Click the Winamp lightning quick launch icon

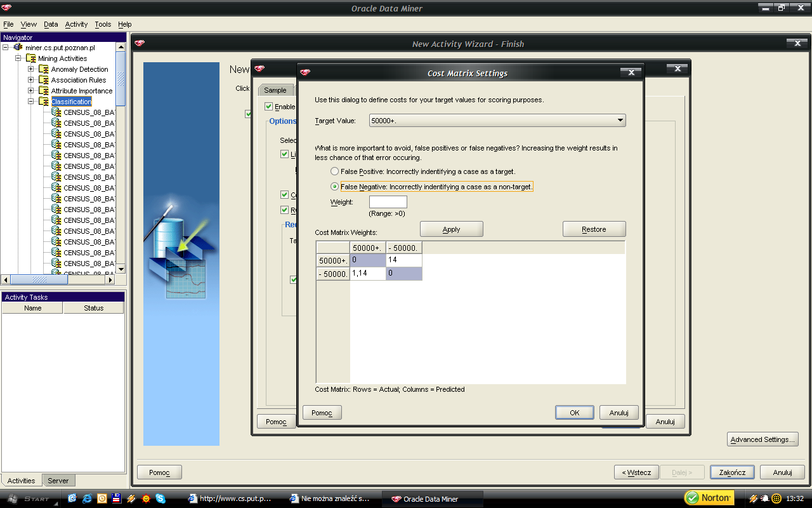point(131,498)
